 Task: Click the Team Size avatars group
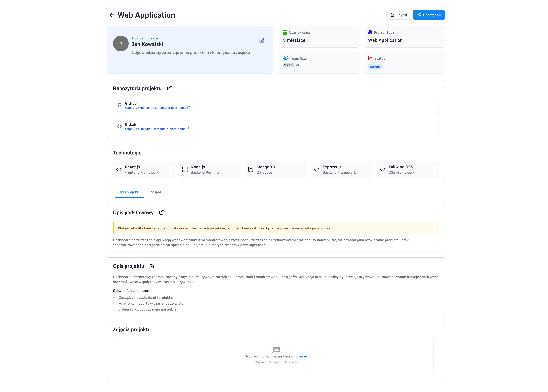point(289,65)
